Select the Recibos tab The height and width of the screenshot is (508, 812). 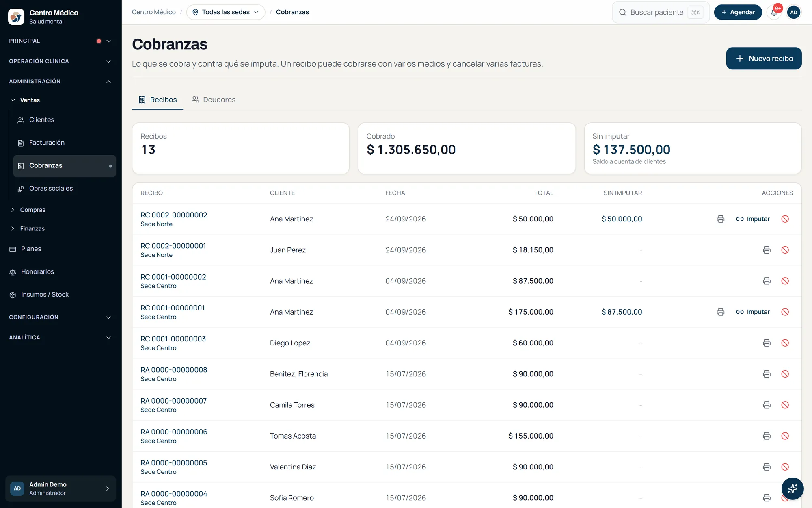(x=158, y=100)
